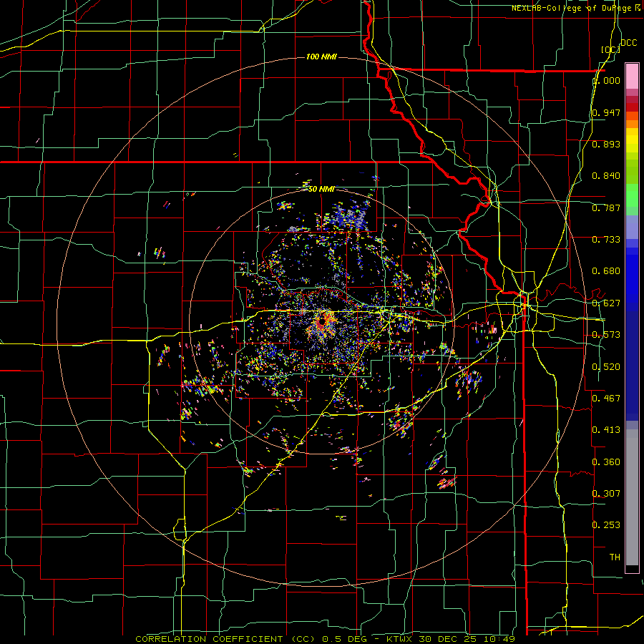Click the 0.467 legend value

(606, 399)
